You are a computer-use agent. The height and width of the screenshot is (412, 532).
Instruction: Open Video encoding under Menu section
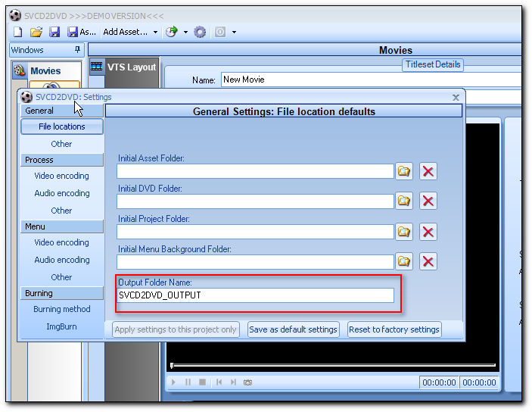pos(61,242)
